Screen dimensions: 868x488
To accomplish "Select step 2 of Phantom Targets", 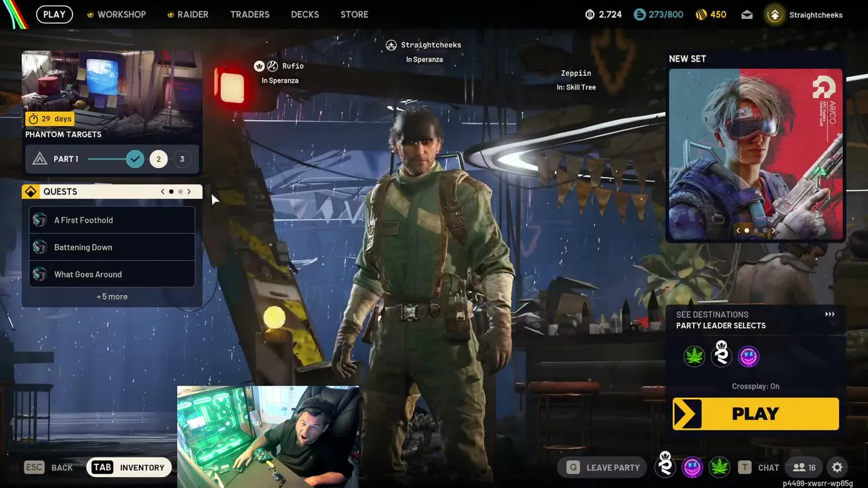I will point(159,159).
